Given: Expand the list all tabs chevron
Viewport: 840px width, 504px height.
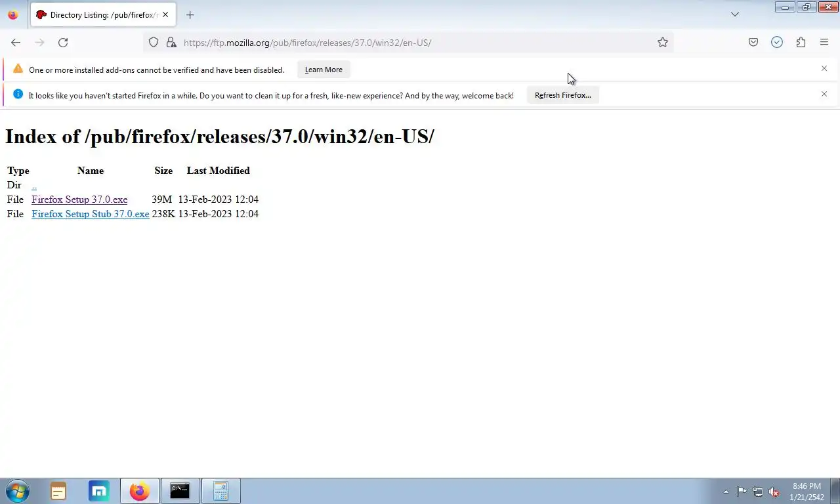Looking at the screenshot, I should pyautogui.click(x=735, y=14).
